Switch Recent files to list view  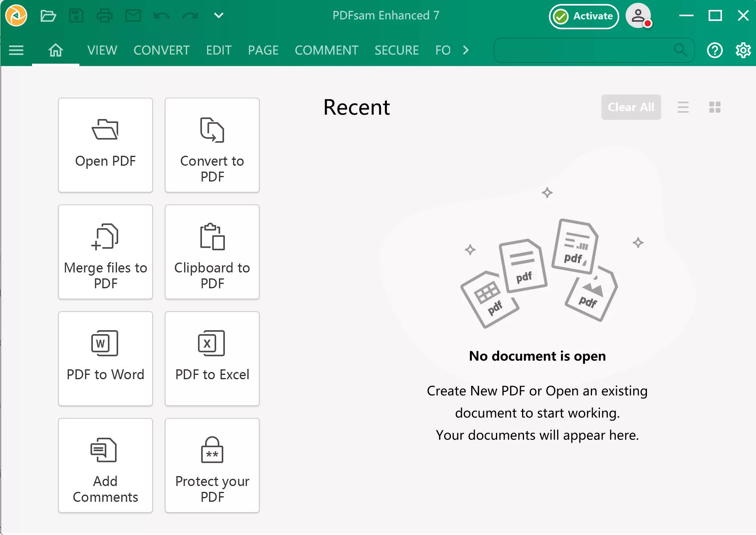point(683,107)
